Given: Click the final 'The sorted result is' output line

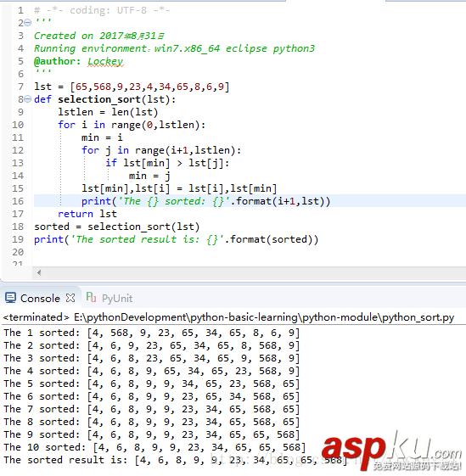Looking at the screenshot, I should point(176,461).
